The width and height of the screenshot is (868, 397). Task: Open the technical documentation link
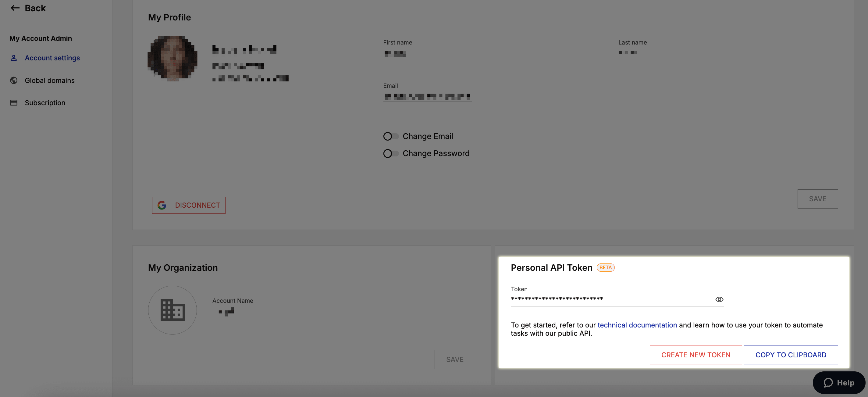637,325
